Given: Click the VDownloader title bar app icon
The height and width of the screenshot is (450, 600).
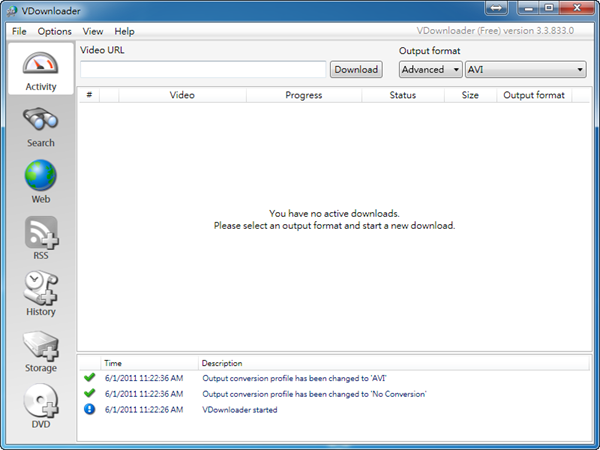Looking at the screenshot, I should pos(12,11).
